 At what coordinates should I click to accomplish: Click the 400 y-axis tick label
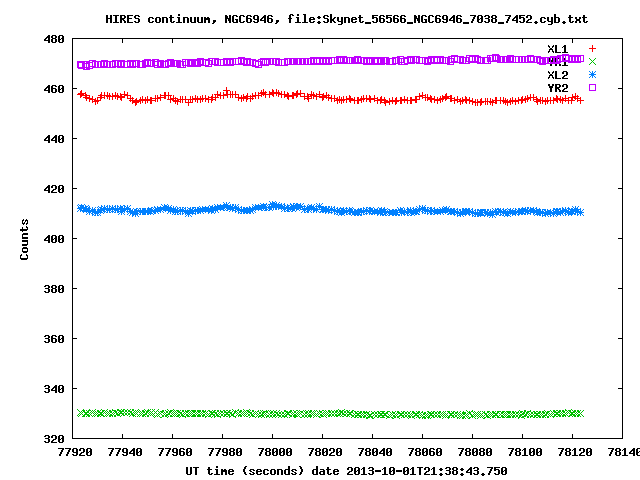[x=54, y=239]
